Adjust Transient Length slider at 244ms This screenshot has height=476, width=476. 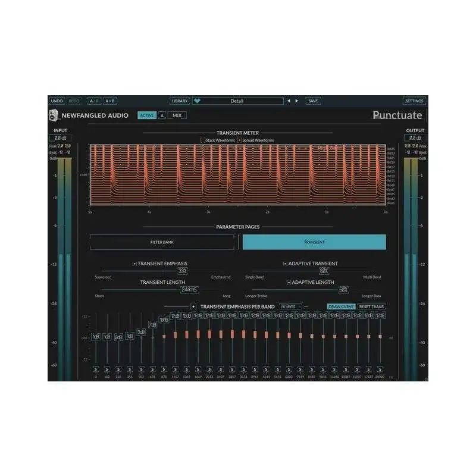pos(189,290)
